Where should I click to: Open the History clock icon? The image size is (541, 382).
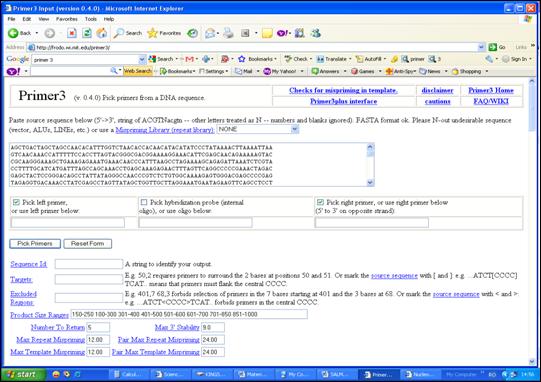(193, 33)
